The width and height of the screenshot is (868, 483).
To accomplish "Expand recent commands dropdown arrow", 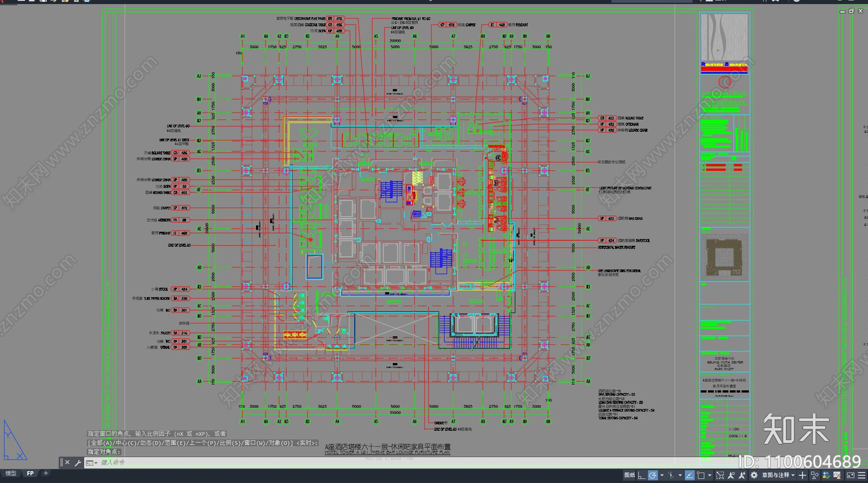I will (96, 463).
